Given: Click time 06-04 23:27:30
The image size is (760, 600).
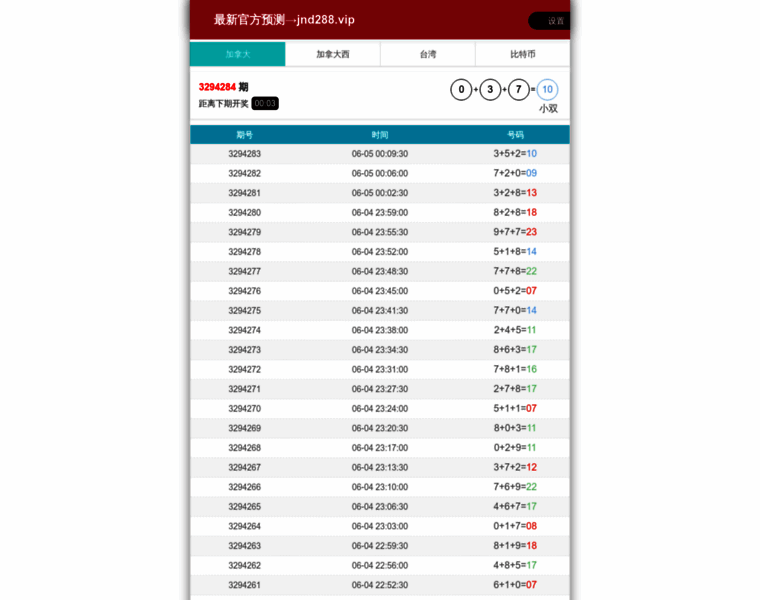Looking at the screenshot, I should [380, 389].
